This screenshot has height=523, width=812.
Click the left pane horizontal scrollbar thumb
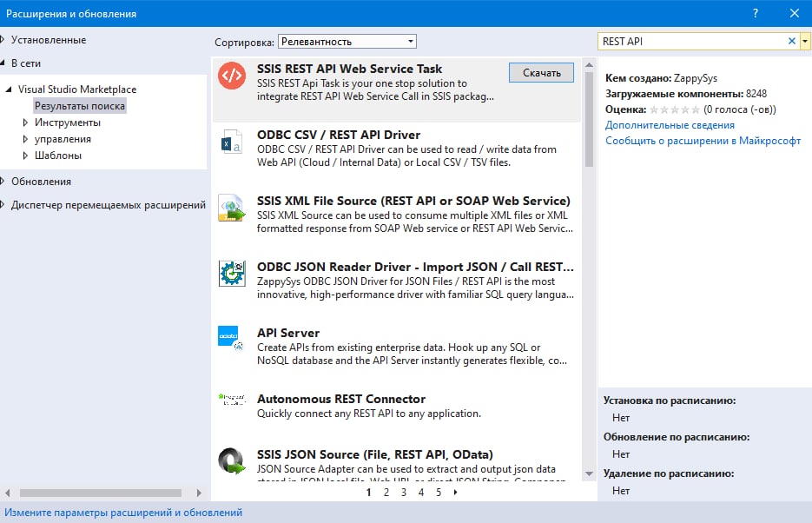click(x=101, y=493)
